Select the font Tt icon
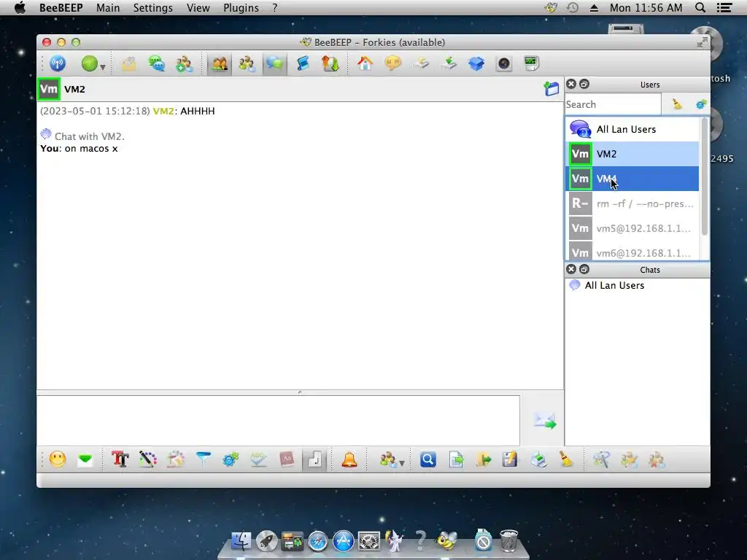Image resolution: width=747 pixels, height=560 pixels. pos(120,459)
